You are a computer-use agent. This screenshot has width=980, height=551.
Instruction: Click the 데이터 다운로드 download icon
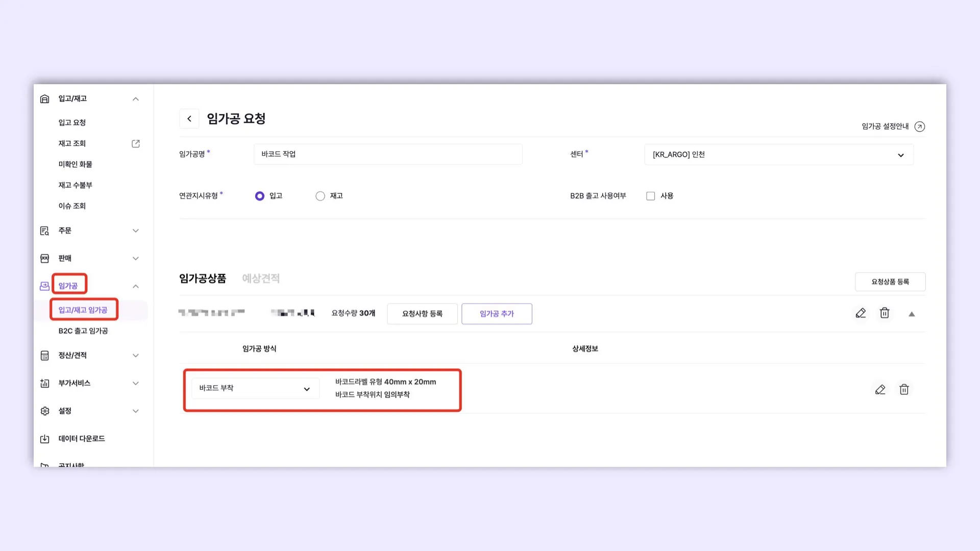45,439
